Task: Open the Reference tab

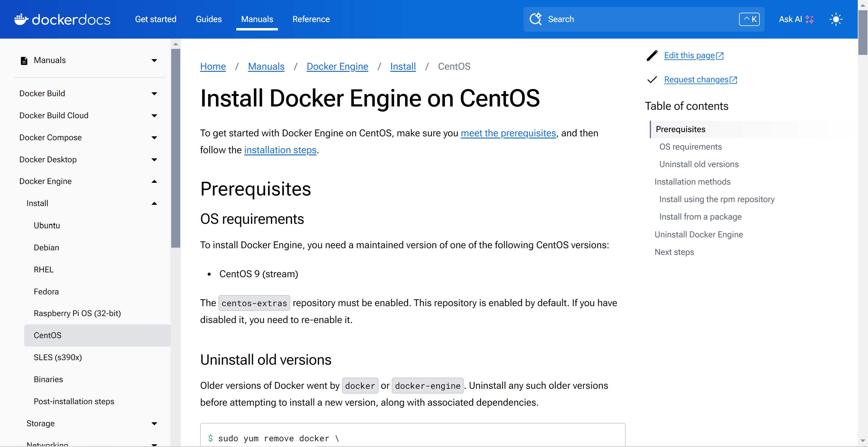Action: 311,19
